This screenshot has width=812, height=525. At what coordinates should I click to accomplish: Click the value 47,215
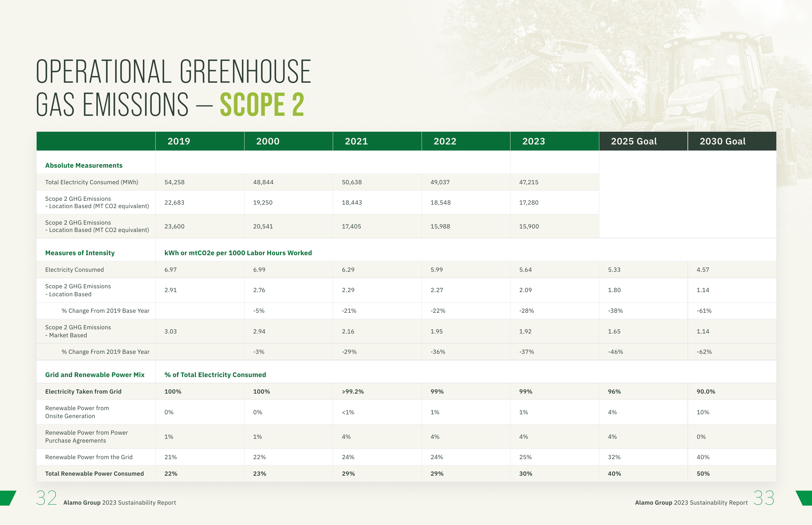click(x=529, y=182)
